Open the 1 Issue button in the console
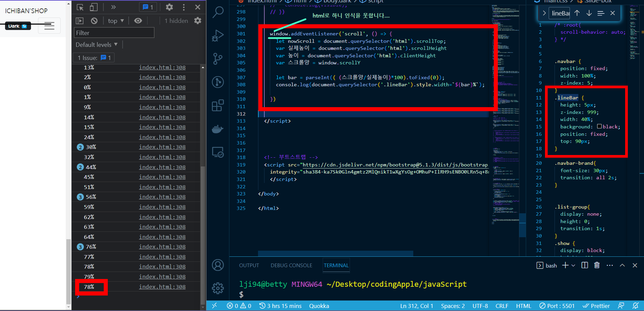The width and height of the screenshot is (644, 311). pyautogui.click(x=94, y=58)
